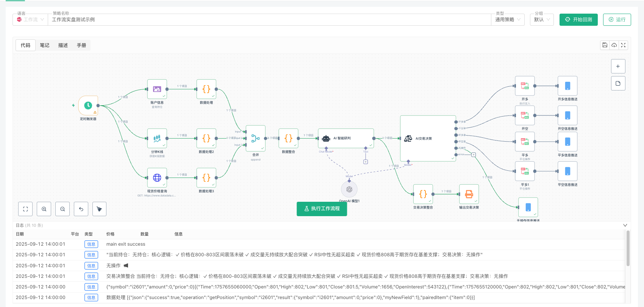Viewport: 644px width, 307px height.
Task: Toggle fullscreen editor with the expand arrows icon
Action: pyautogui.click(x=623, y=45)
